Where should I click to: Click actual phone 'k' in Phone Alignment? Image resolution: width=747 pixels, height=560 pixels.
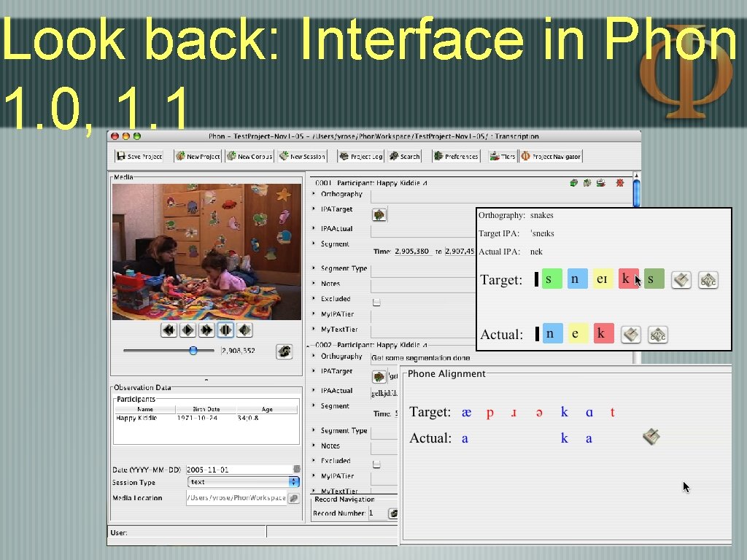(x=564, y=438)
